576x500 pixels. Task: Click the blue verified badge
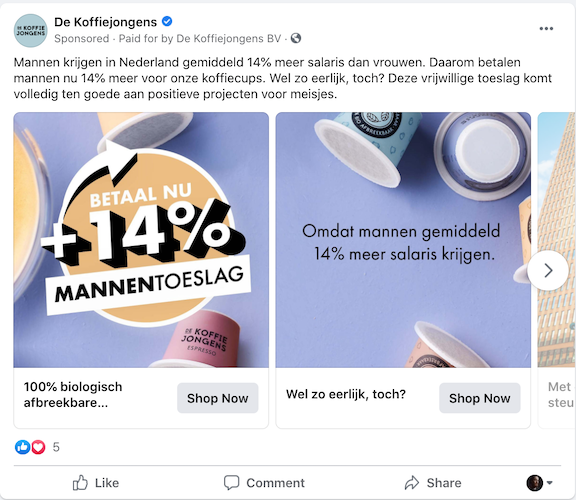(167, 22)
